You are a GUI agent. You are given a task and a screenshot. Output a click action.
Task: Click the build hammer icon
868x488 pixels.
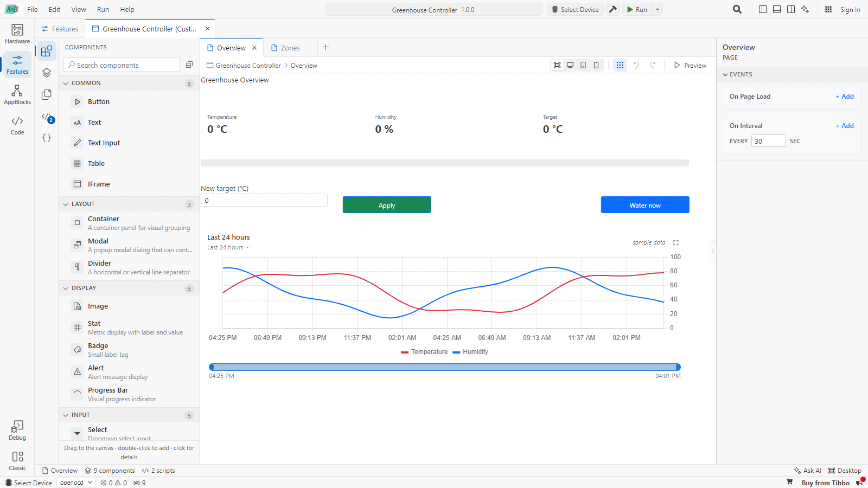[x=613, y=9]
